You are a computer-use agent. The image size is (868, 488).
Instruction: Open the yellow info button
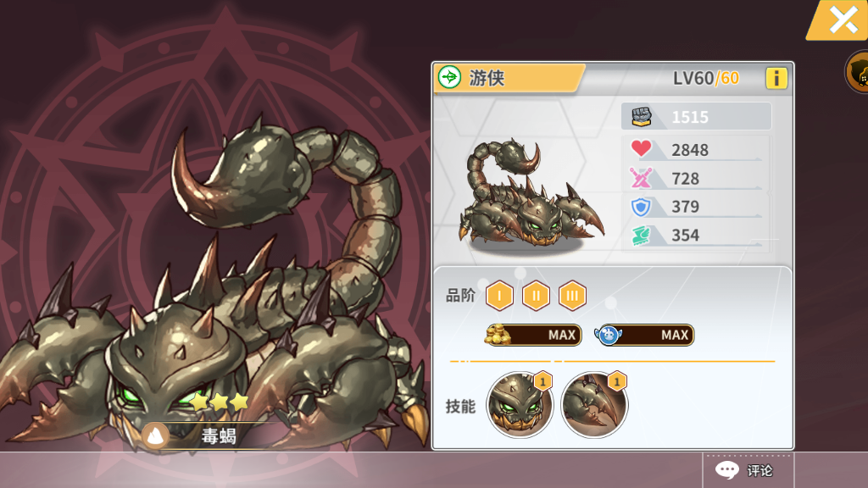pyautogui.click(x=776, y=78)
